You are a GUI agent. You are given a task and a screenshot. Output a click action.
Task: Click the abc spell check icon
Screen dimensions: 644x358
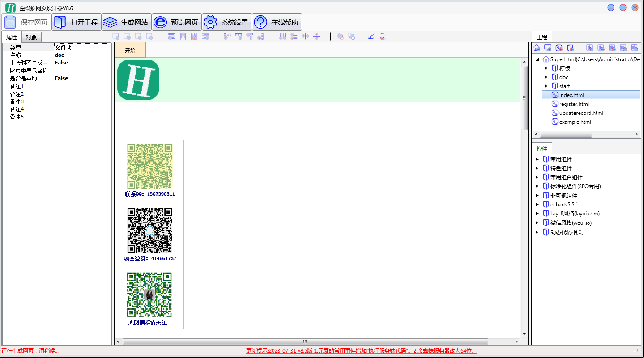[x=371, y=37]
